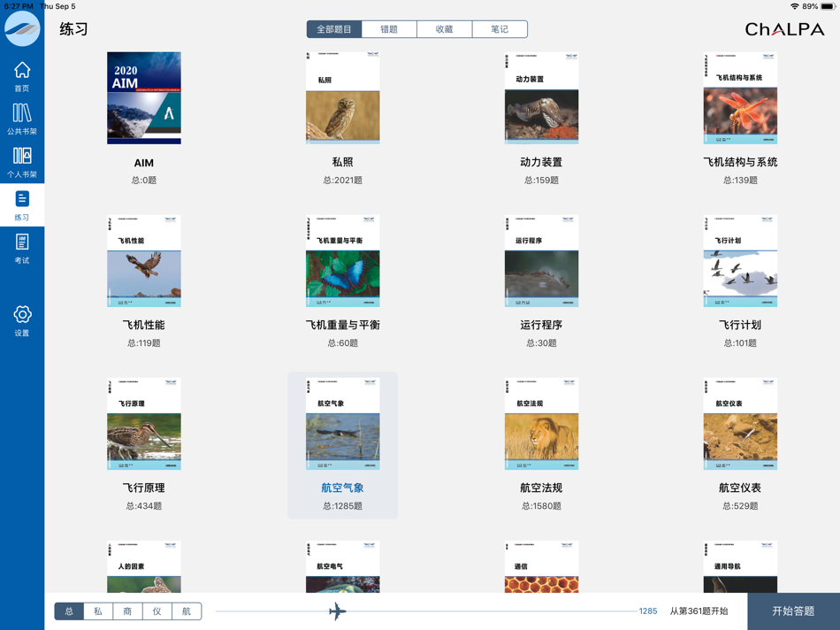Switch to 全部题目 tab
Screen dimensions: 840x630
334,29
